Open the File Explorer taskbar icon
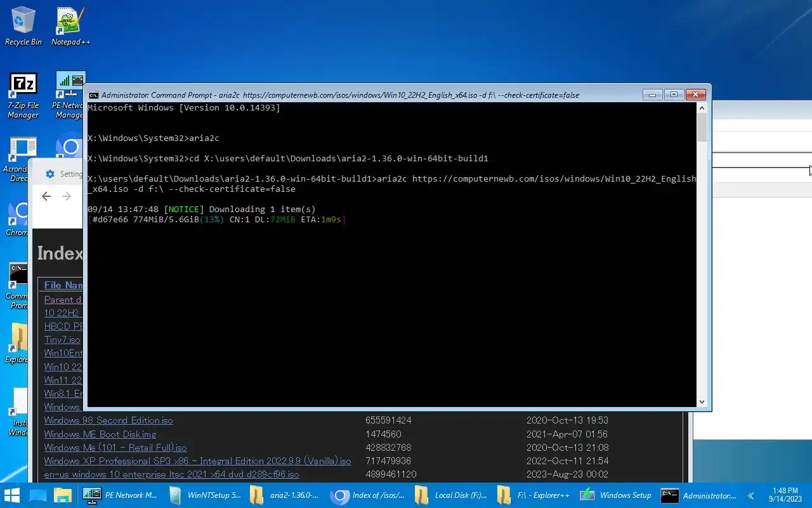Image resolution: width=812 pixels, height=508 pixels. 62,495
